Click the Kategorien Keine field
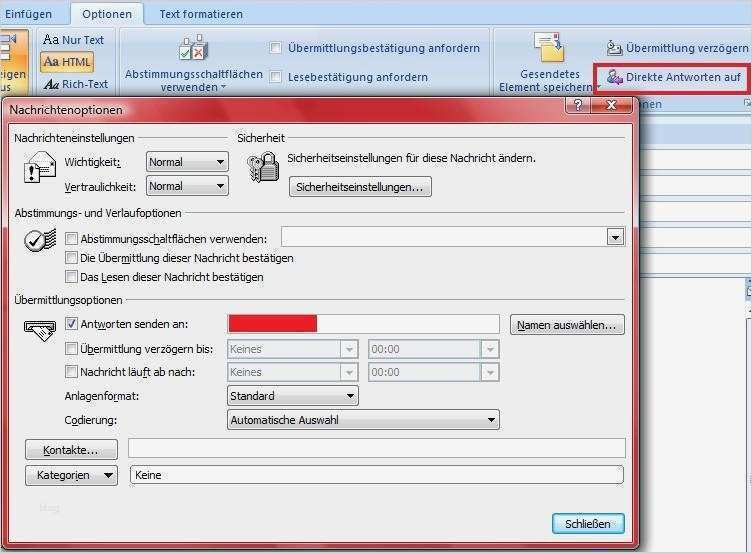Viewport: 752px width, 553px height. click(x=376, y=475)
